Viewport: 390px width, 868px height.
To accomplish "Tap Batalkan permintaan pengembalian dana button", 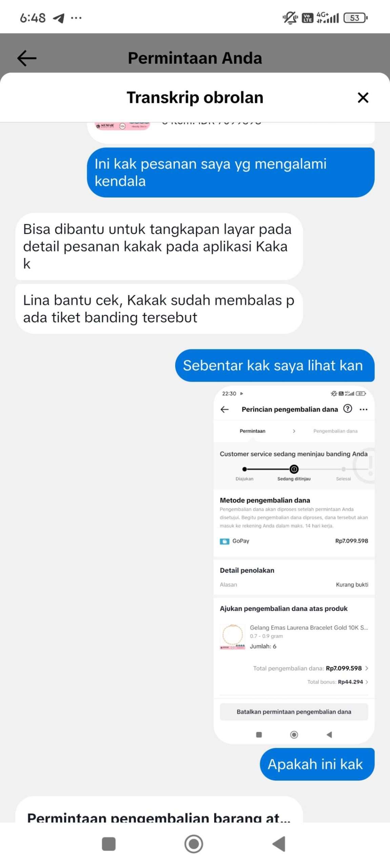I will 294,712.
